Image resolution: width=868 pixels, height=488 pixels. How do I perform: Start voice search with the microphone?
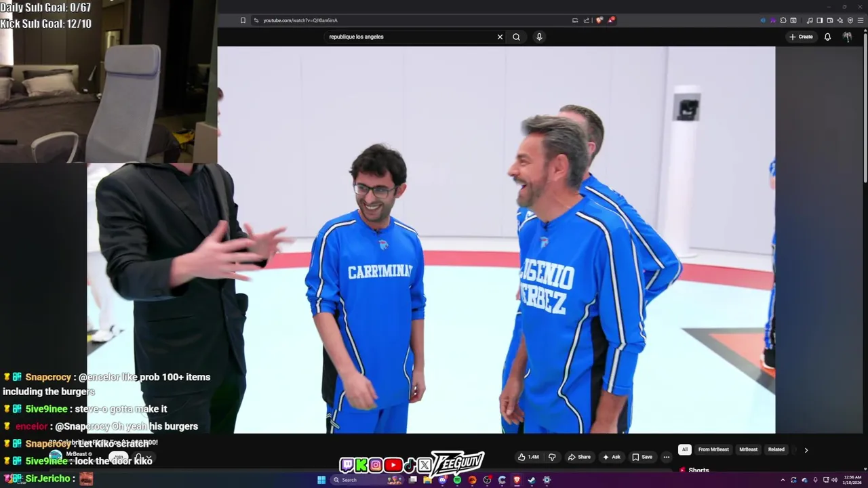click(539, 37)
